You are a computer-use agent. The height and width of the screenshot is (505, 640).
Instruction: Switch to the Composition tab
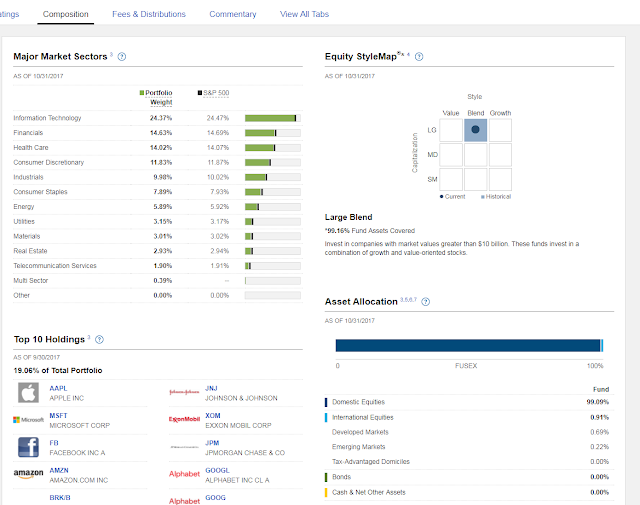point(65,14)
